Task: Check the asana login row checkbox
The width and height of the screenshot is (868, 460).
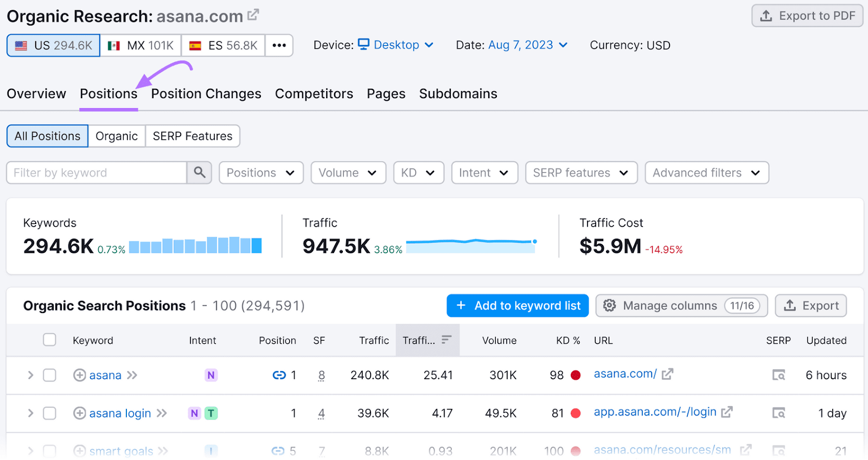Action: [x=49, y=413]
